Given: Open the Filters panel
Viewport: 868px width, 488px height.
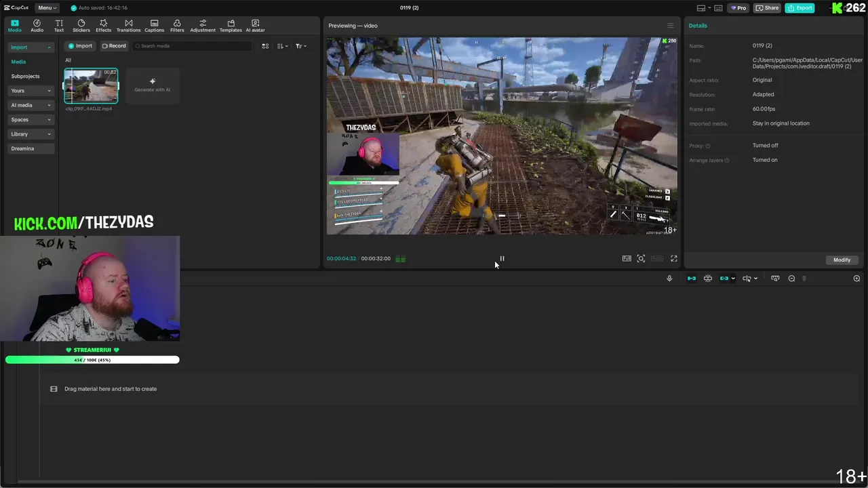Looking at the screenshot, I should tap(177, 26).
